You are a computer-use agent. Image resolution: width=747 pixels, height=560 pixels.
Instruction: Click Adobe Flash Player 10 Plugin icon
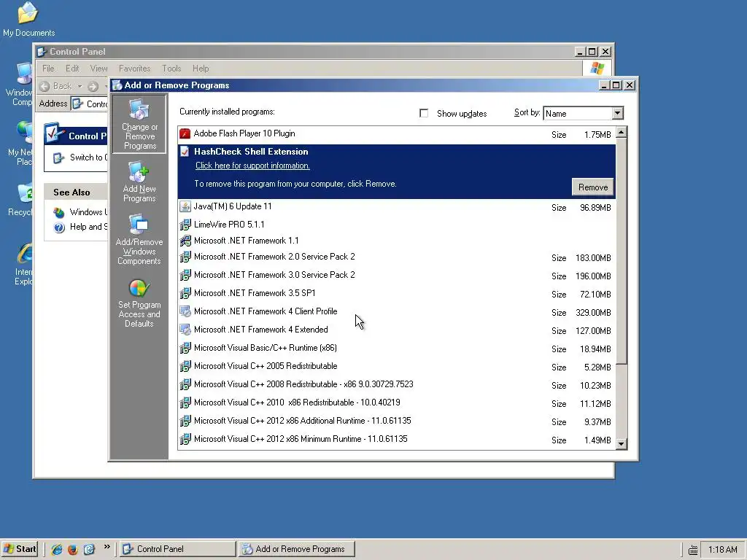(x=185, y=134)
